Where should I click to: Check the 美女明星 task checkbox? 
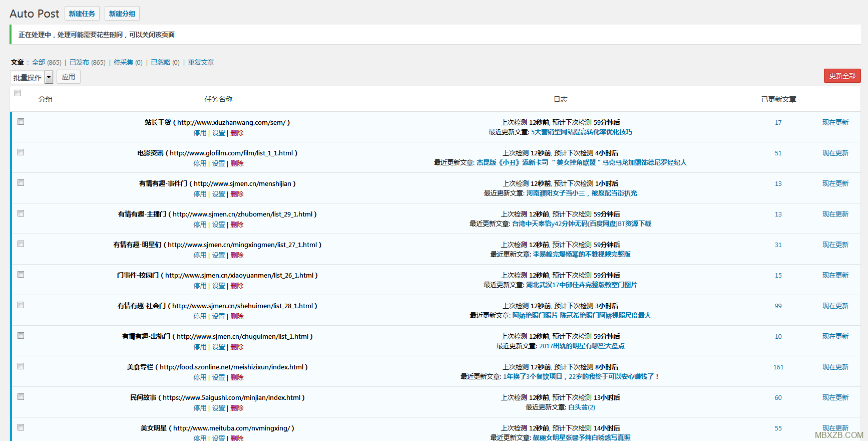click(x=21, y=427)
